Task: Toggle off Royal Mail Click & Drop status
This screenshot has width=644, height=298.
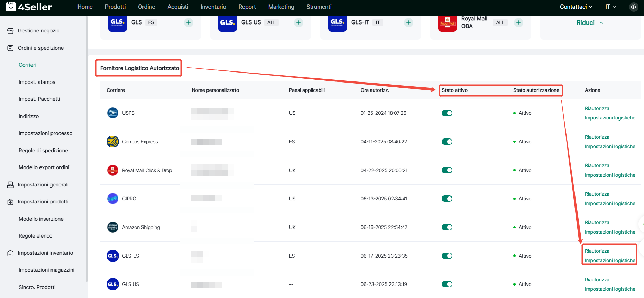Action: 447,170
